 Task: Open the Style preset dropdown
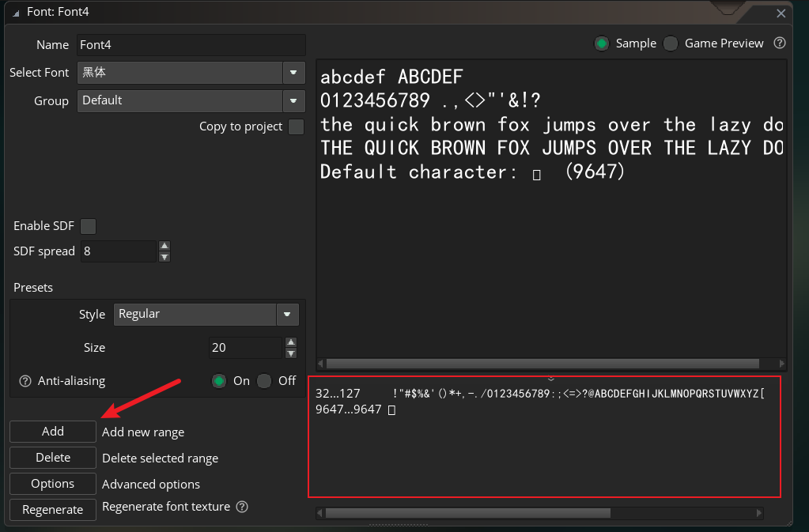tap(287, 314)
